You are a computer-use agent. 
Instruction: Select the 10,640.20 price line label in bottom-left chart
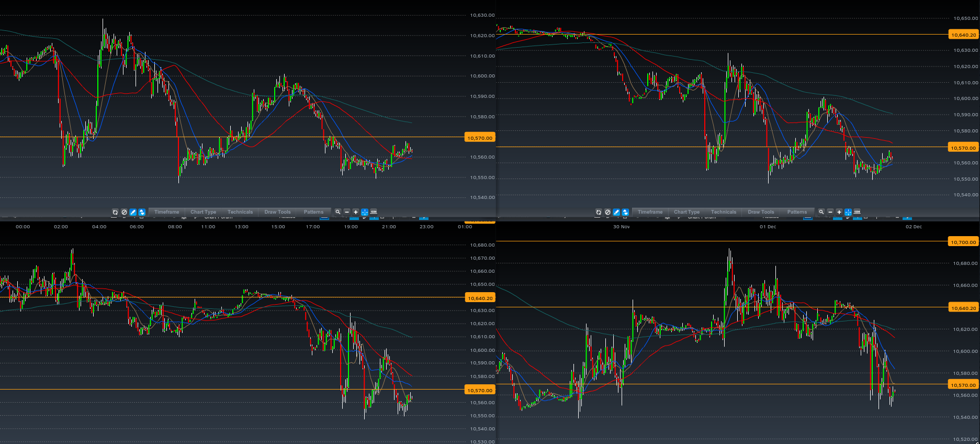[x=480, y=298]
